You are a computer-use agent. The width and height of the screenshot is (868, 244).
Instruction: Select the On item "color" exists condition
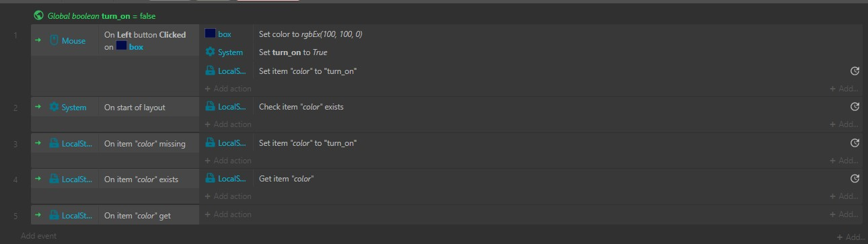141,179
